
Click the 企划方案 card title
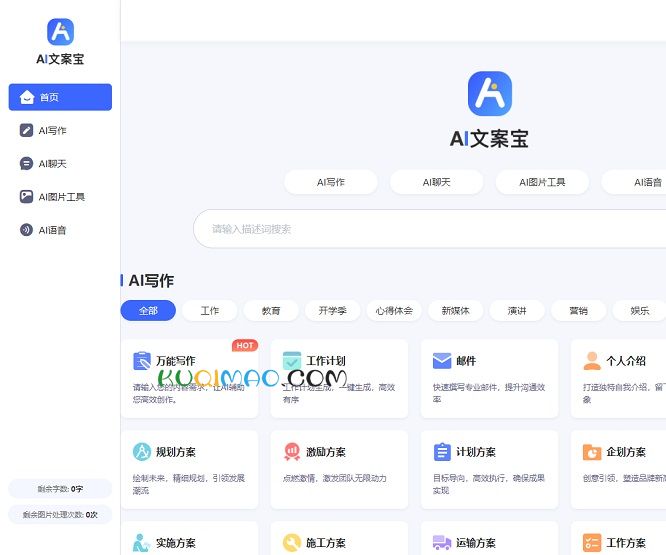coord(626,452)
